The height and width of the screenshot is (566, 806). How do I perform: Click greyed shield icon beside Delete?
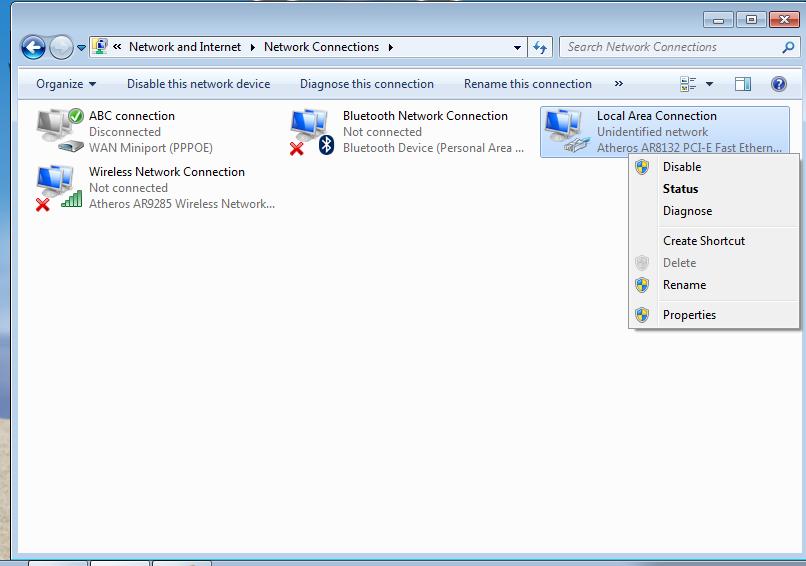point(642,263)
